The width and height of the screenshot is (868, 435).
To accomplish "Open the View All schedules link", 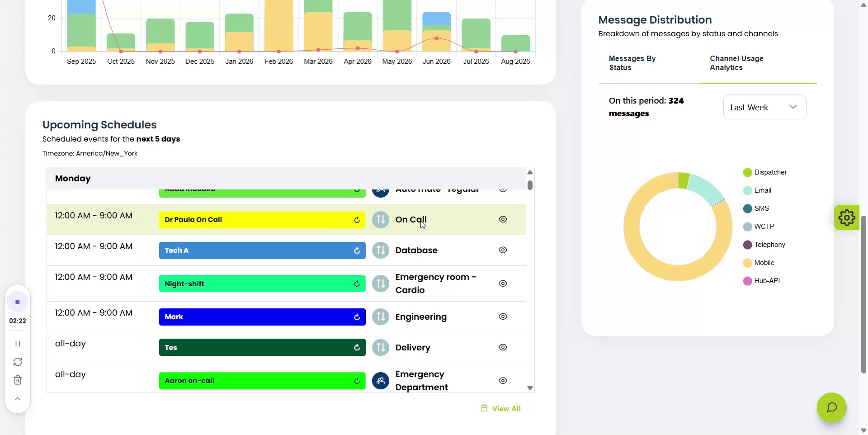I will click(500, 408).
